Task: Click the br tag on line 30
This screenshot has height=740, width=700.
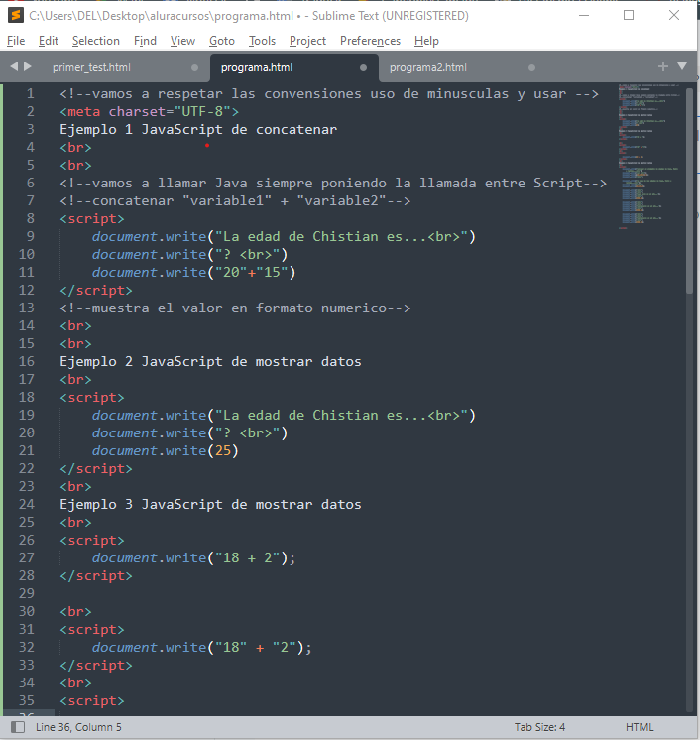Action: point(75,612)
